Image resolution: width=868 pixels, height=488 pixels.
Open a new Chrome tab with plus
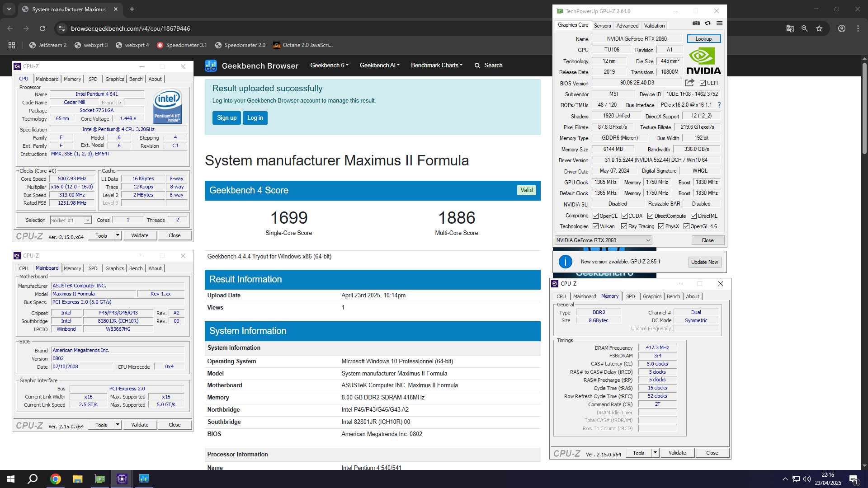[132, 9]
